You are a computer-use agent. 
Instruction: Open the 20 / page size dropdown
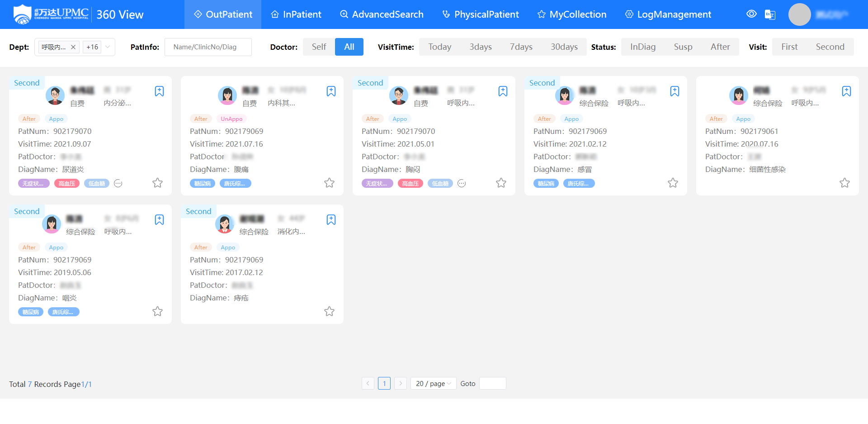coord(433,383)
